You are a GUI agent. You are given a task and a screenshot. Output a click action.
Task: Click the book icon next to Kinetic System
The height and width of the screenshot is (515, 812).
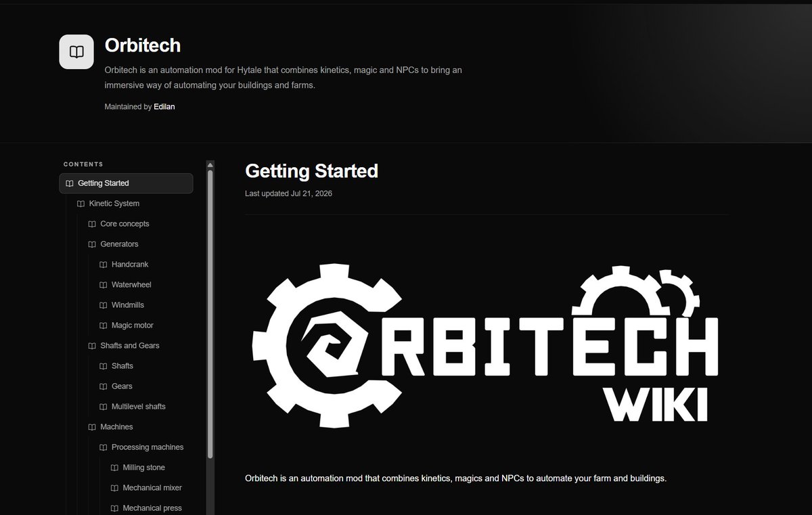[x=81, y=204]
